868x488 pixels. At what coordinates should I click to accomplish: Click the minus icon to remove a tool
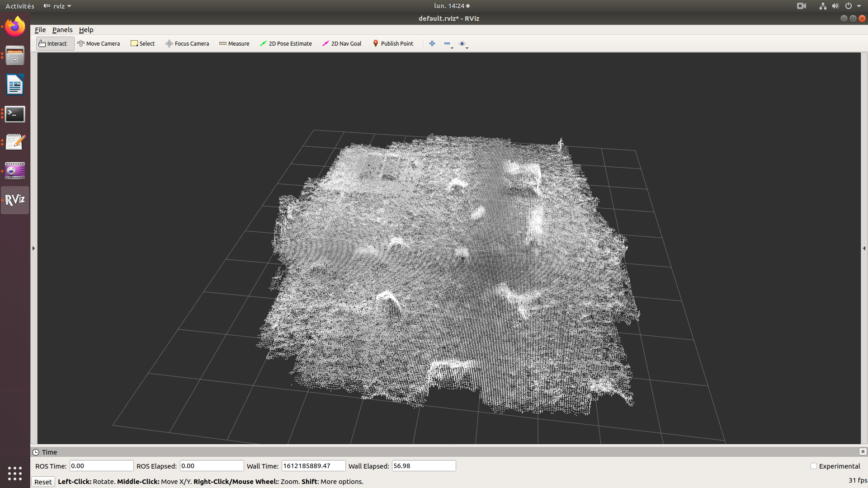click(x=447, y=43)
